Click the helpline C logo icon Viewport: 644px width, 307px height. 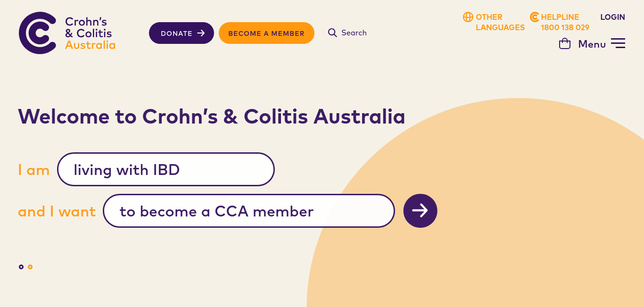[x=534, y=17]
